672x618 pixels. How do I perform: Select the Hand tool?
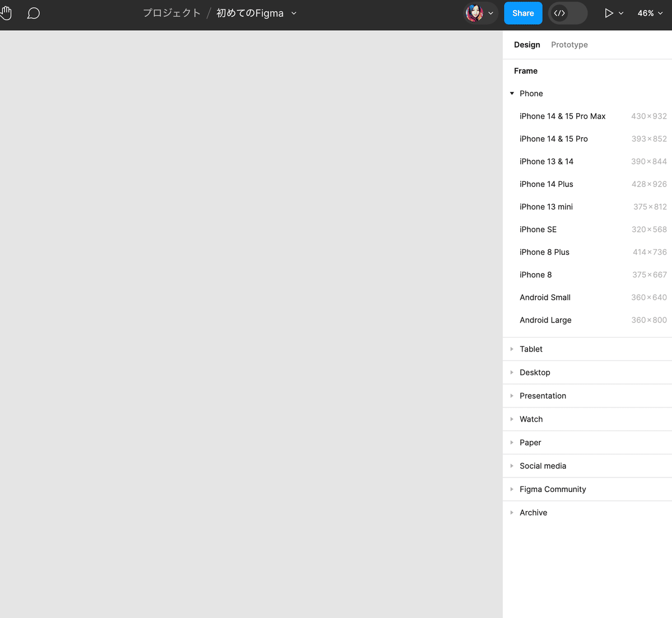(x=6, y=13)
